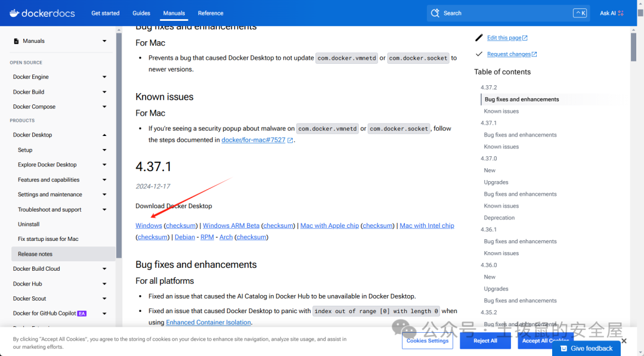The height and width of the screenshot is (356, 644).
Task: Expand Docker Build section
Action: click(x=104, y=92)
